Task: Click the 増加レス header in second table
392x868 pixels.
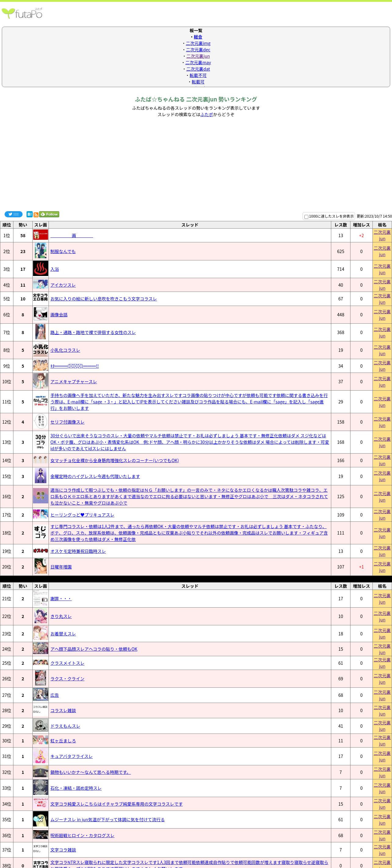Action: point(361,586)
